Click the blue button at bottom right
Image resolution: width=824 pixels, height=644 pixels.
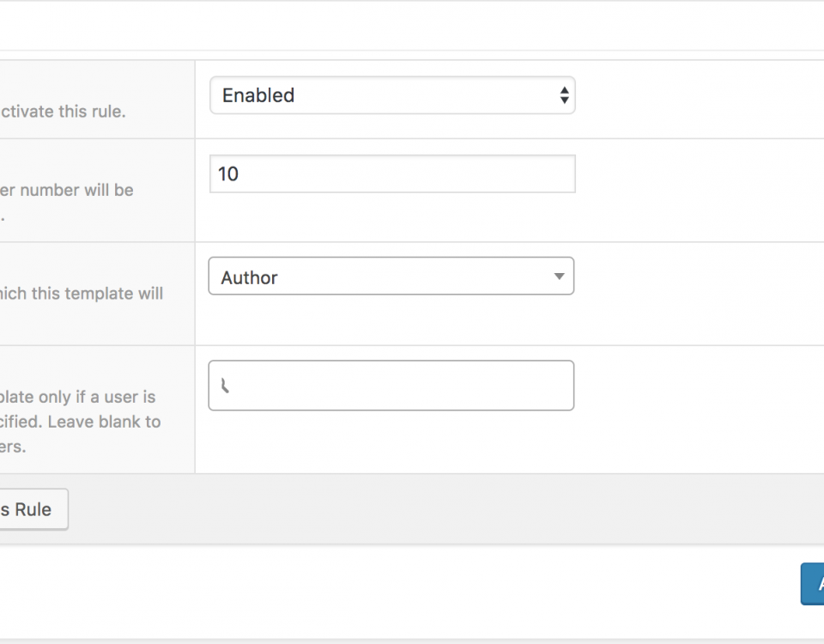pyautogui.click(x=813, y=584)
